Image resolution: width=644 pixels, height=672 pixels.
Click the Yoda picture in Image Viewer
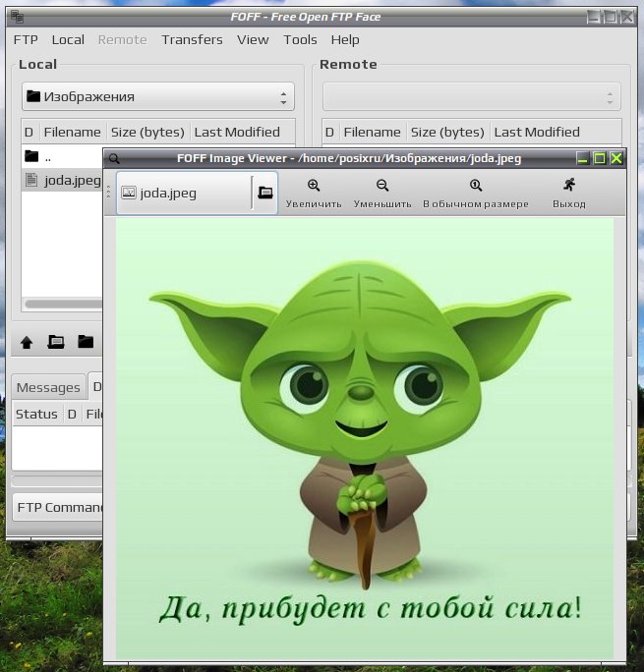click(365, 437)
